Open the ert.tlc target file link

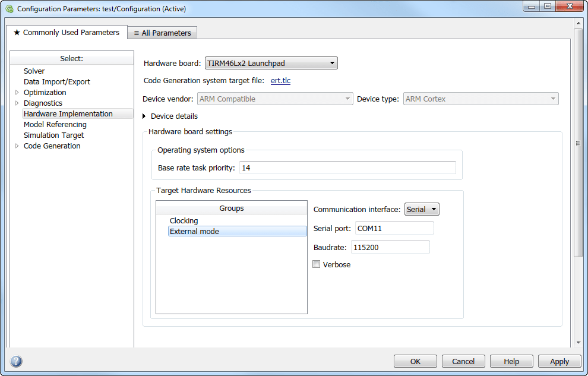280,81
